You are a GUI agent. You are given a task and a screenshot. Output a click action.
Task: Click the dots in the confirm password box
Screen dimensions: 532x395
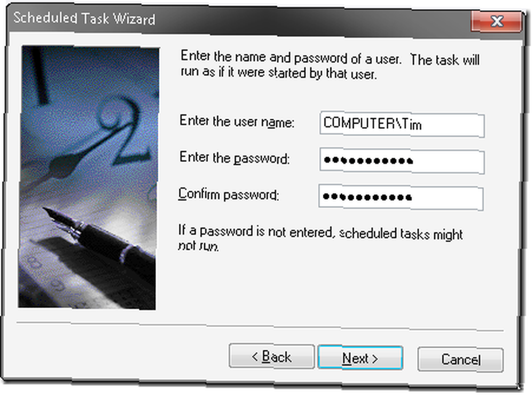point(368,197)
